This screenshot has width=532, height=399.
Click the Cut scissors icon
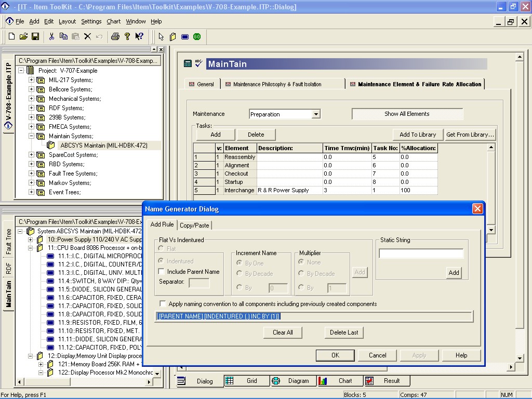tap(51, 36)
